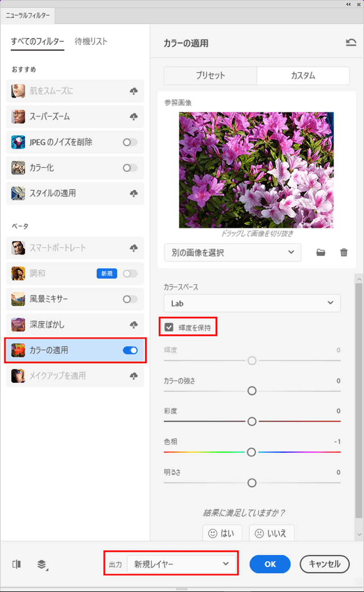
Task: Enable the 調和 filter toggle
Action: [130, 273]
